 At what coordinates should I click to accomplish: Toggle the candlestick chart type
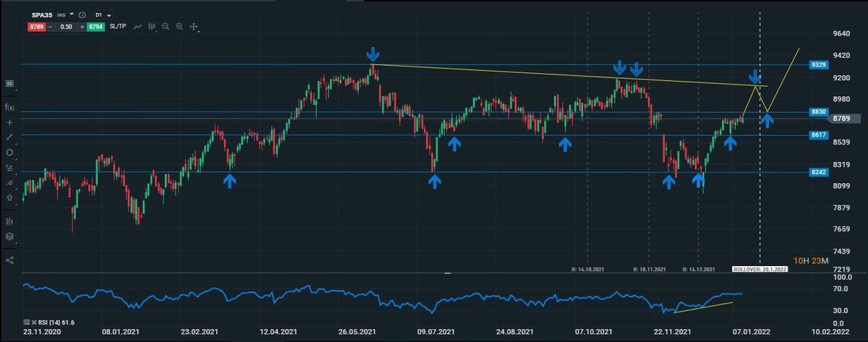152,27
